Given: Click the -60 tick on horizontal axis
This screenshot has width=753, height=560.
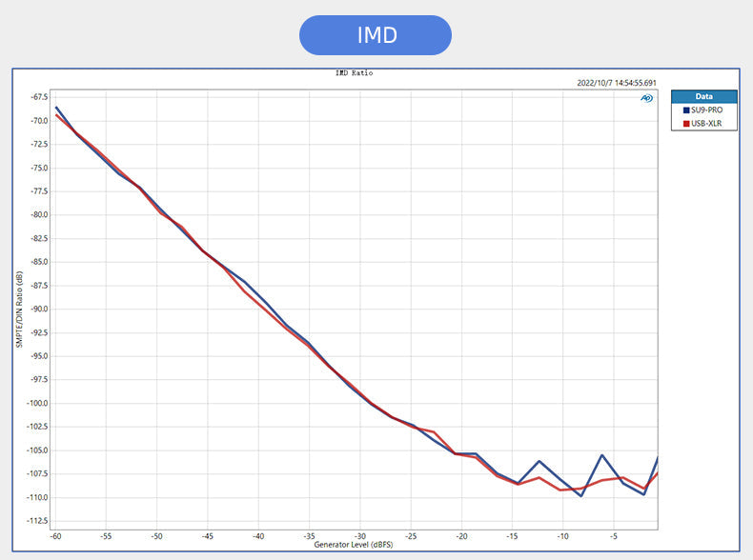Looking at the screenshot, I should point(55,535).
